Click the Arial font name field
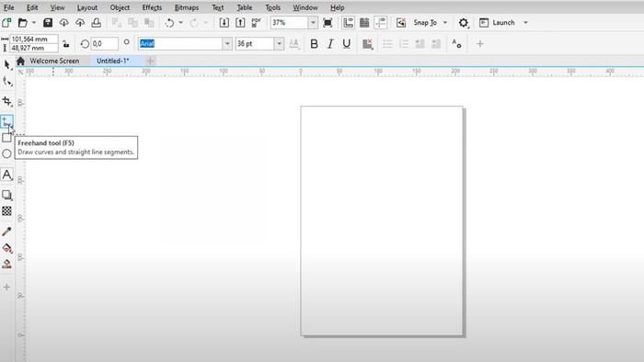 pos(180,44)
